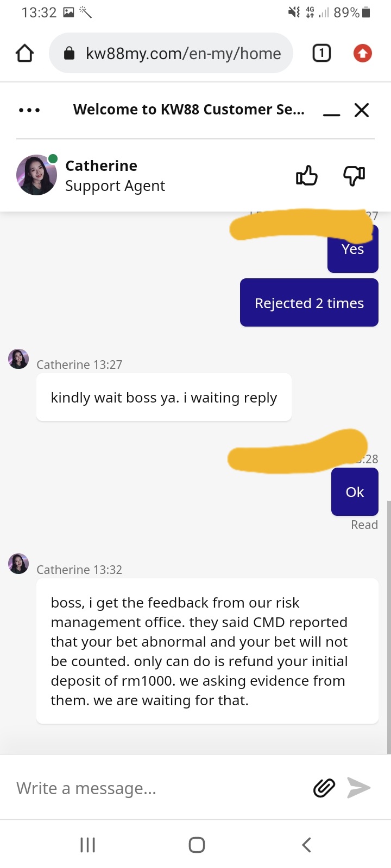The image size is (391, 868).
Task: Click Catherine's profile photo in header
Action: [x=37, y=175]
